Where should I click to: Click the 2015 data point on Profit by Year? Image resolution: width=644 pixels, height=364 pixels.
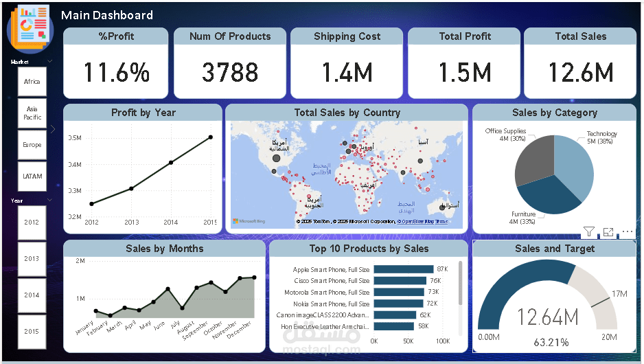[211, 137]
